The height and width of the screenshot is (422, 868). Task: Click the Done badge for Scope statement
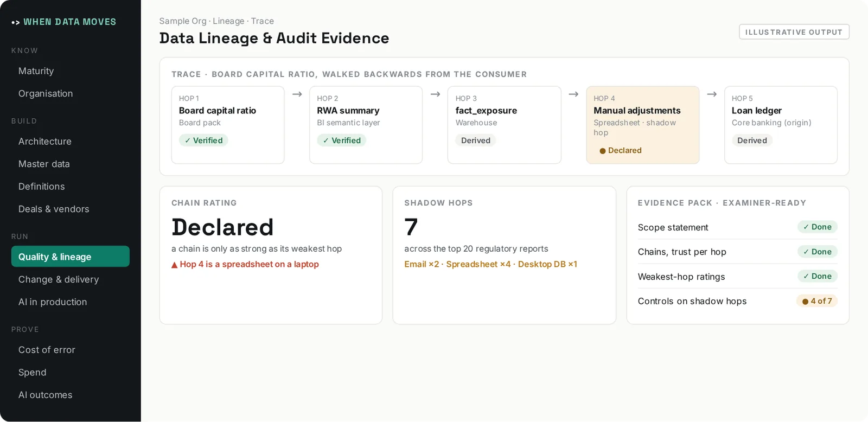(x=818, y=227)
